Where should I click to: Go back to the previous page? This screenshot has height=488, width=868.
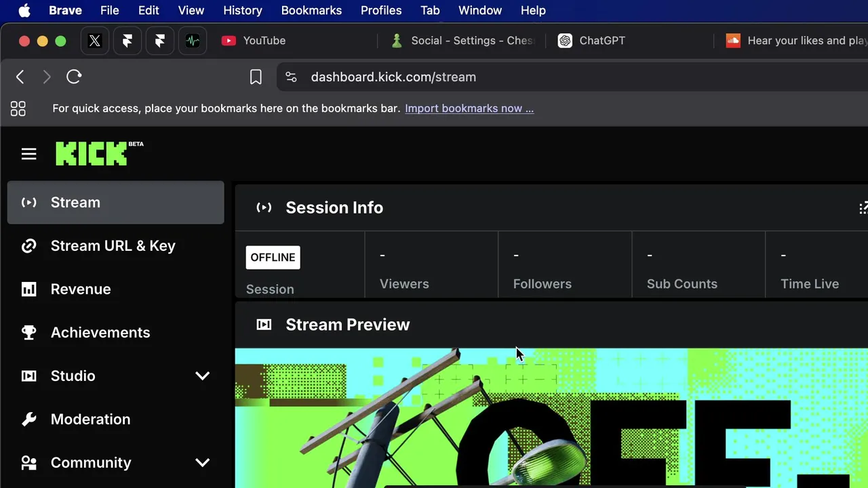click(20, 77)
